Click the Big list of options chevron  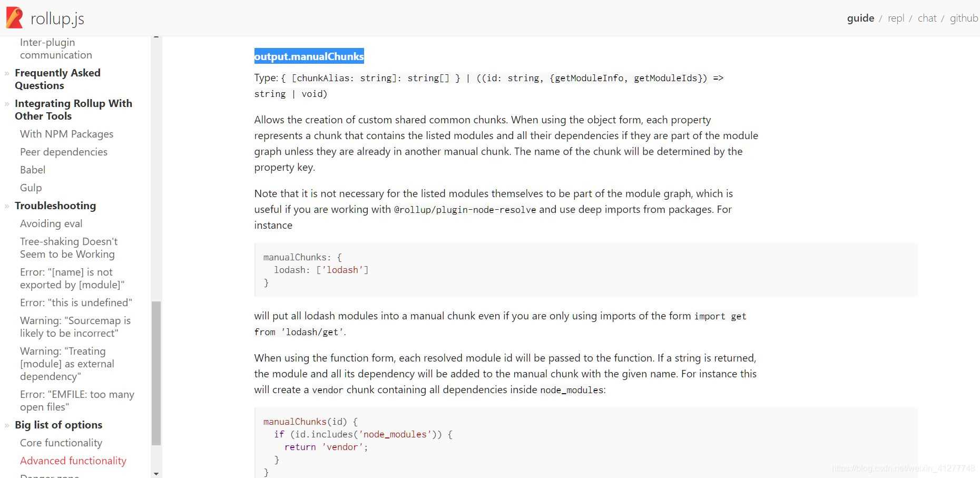(7, 425)
